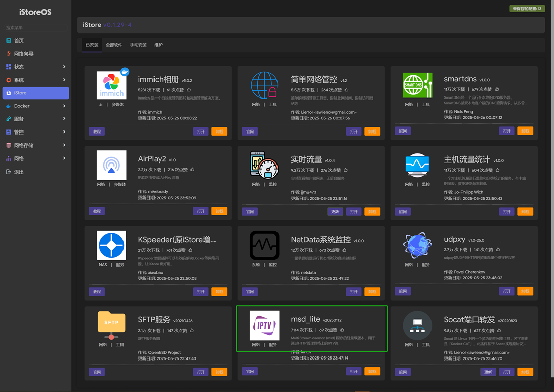This screenshot has height=392, width=554.
Task: Click the udpxy globe icon
Action: (x=417, y=245)
